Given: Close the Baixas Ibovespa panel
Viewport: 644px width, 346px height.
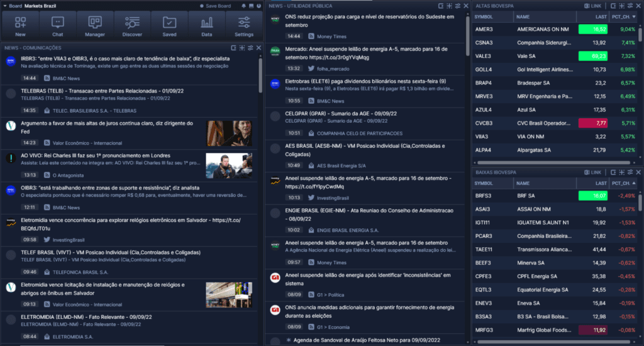Looking at the screenshot, I should tap(638, 172).
